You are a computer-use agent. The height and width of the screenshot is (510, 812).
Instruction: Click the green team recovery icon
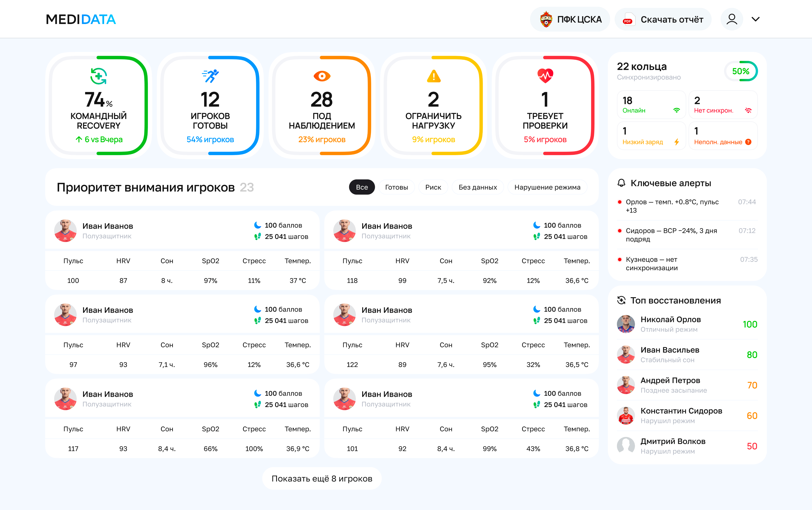pyautogui.click(x=98, y=76)
